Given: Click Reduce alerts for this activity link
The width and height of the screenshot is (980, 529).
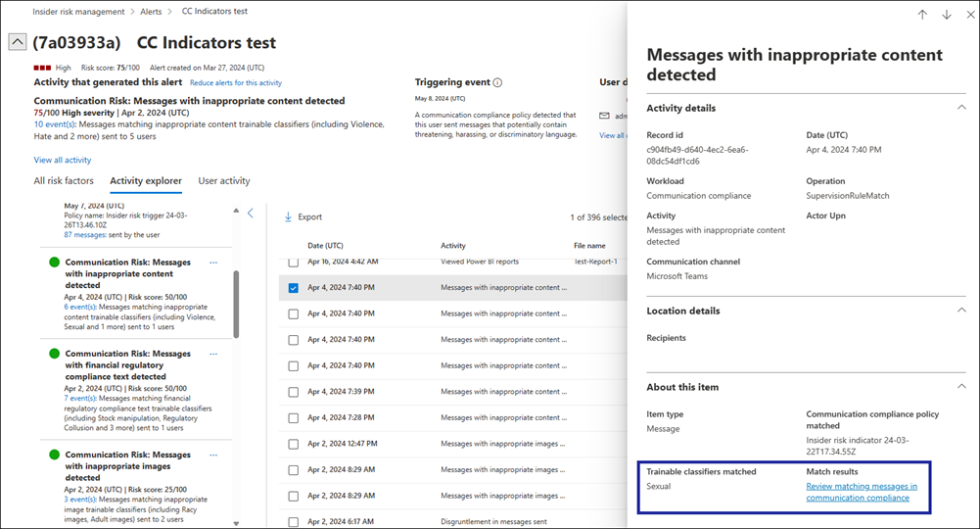Looking at the screenshot, I should tap(235, 83).
